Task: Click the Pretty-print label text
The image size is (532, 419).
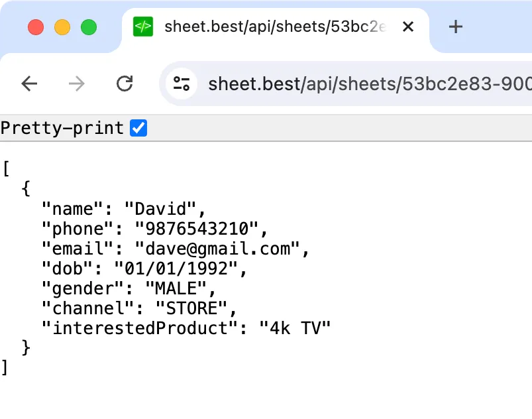Action: point(62,128)
